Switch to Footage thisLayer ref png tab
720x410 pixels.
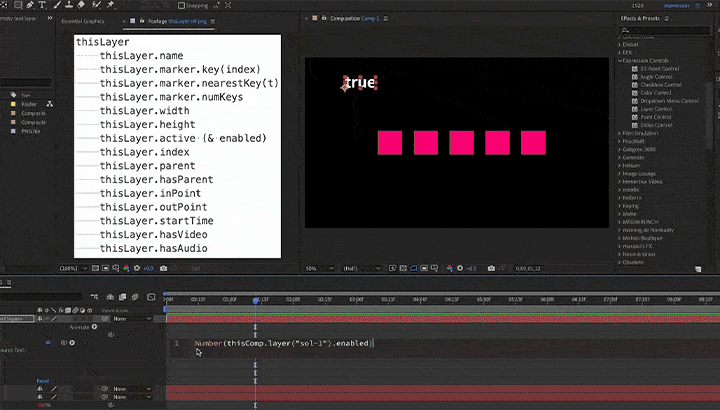click(177, 21)
